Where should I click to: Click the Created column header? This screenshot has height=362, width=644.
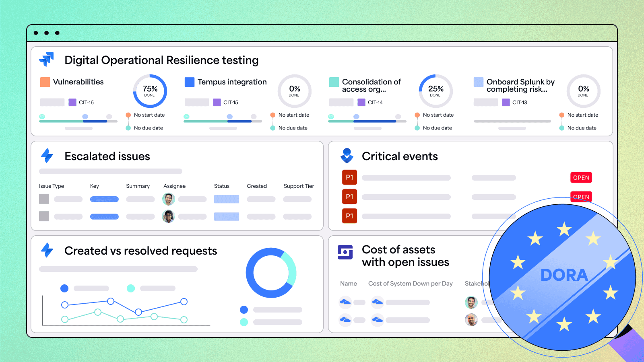click(257, 186)
